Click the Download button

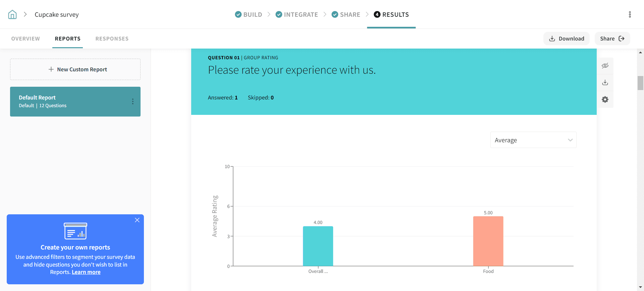pos(566,39)
